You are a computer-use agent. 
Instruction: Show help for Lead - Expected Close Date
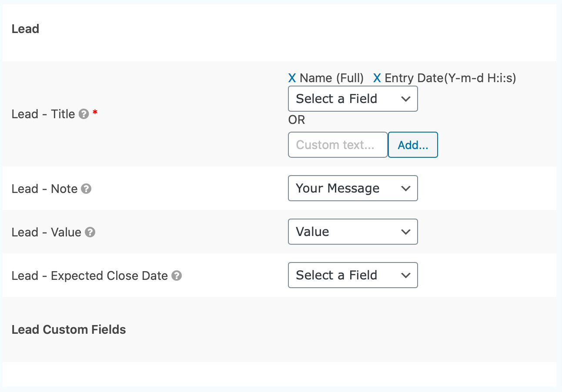(x=176, y=276)
